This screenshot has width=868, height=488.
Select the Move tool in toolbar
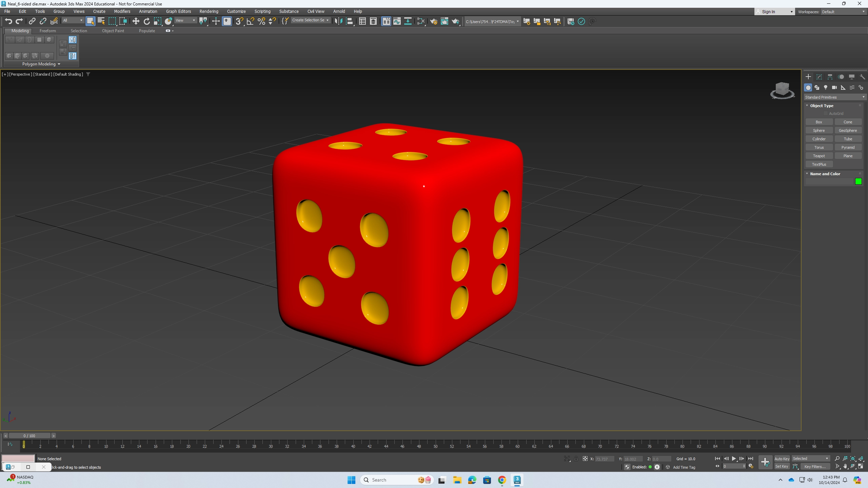pos(136,21)
